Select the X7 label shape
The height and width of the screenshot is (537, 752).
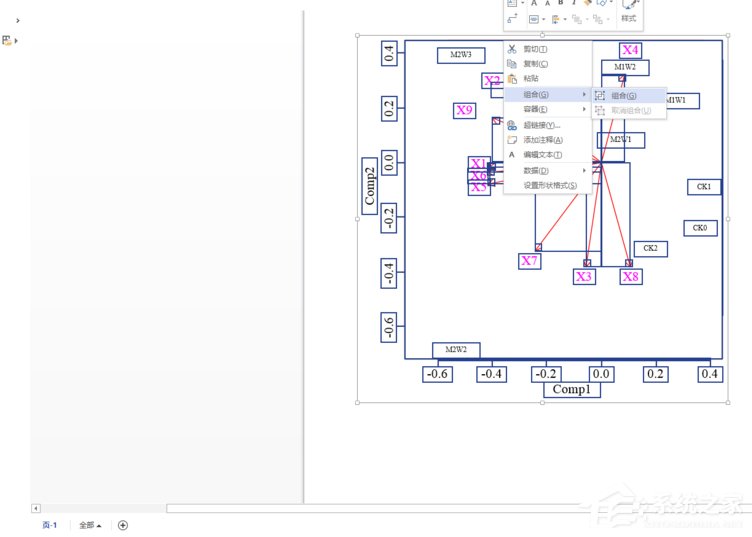(529, 261)
